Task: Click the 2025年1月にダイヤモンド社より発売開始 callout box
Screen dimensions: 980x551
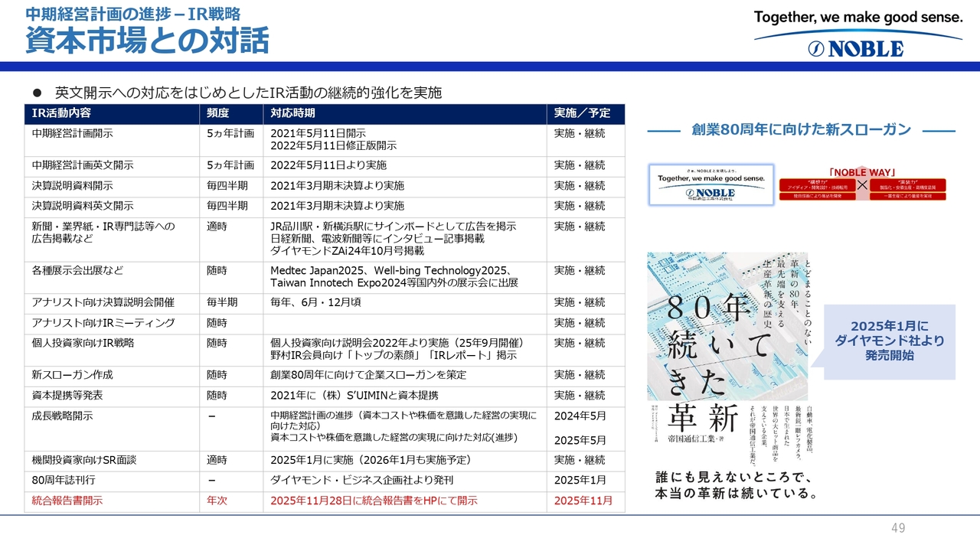Action: (x=889, y=341)
